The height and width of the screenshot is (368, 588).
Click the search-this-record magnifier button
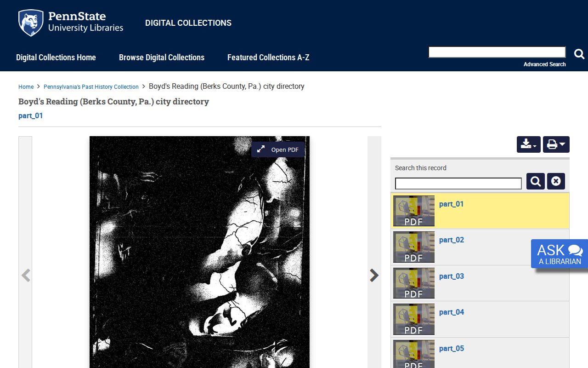[536, 181]
